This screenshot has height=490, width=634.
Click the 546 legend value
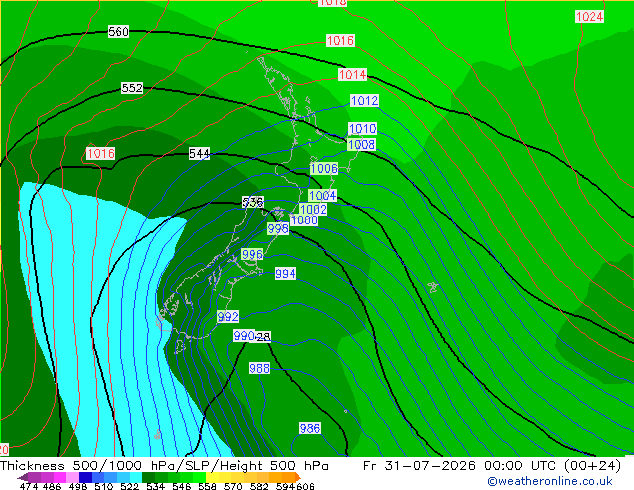click(x=182, y=486)
